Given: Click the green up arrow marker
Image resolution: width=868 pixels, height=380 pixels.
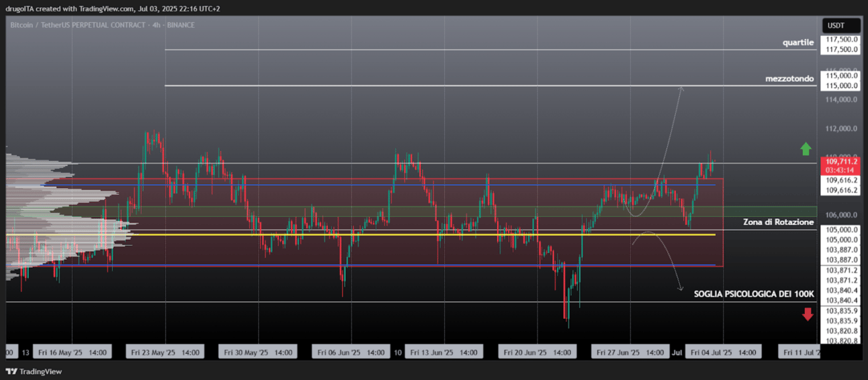Looking at the screenshot, I should [806, 149].
